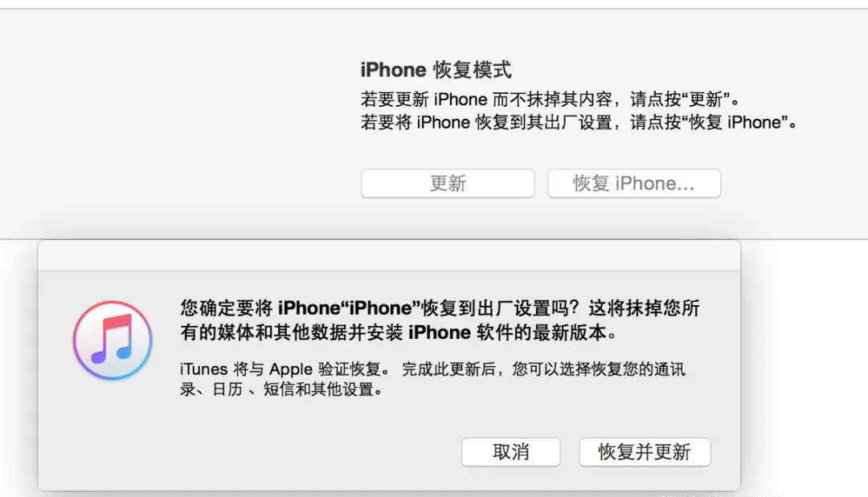Click the line about restoring to factory settings

tap(579, 122)
